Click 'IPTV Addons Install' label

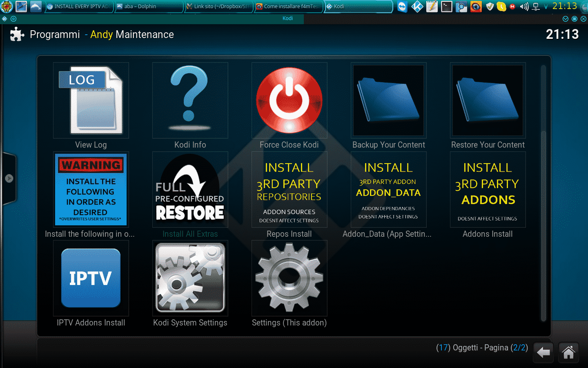91,323
